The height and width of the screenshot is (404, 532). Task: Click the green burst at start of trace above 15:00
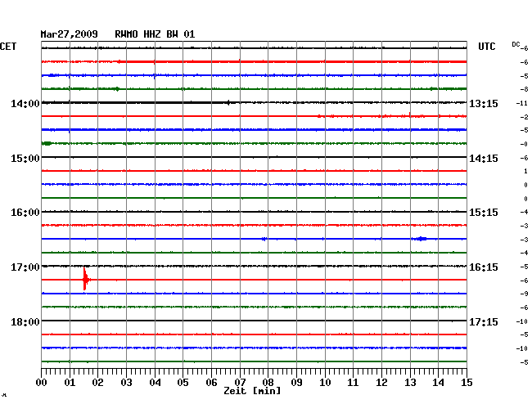click(47, 143)
